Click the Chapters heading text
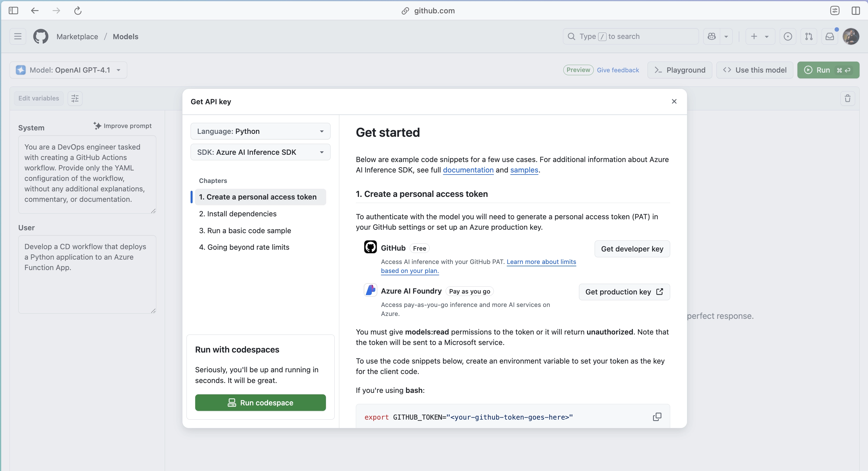868x471 pixels. click(x=213, y=181)
